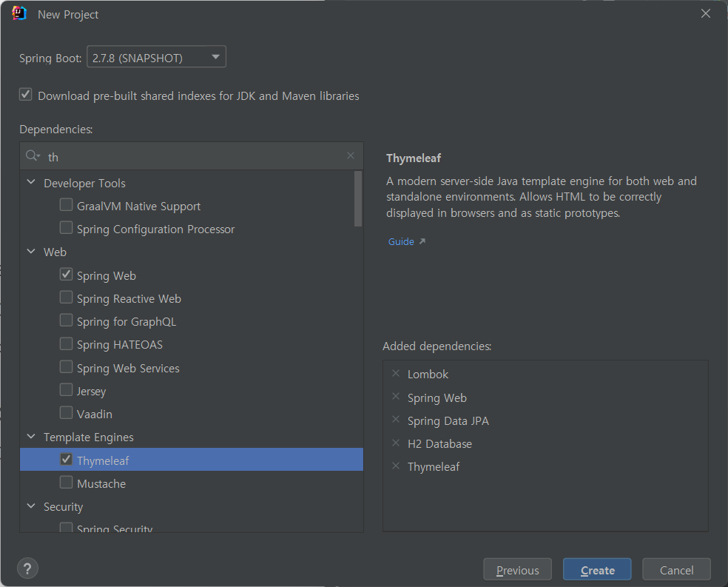Uncheck Spring Web dependency
This screenshot has width=728, height=587.
coord(66,274)
